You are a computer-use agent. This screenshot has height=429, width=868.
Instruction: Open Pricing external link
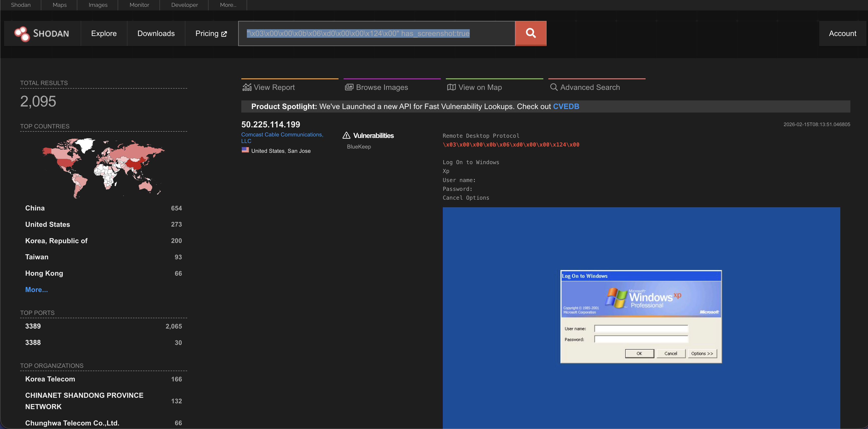coord(211,33)
